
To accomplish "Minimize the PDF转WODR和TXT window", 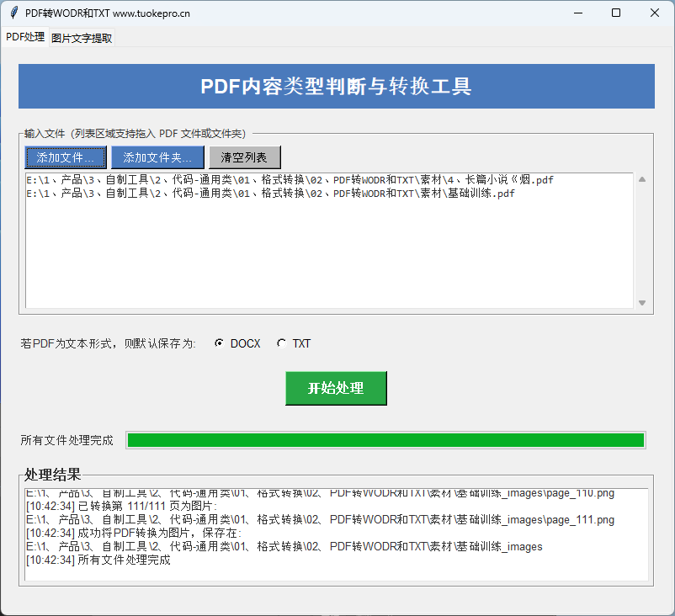I will pyautogui.click(x=578, y=13).
